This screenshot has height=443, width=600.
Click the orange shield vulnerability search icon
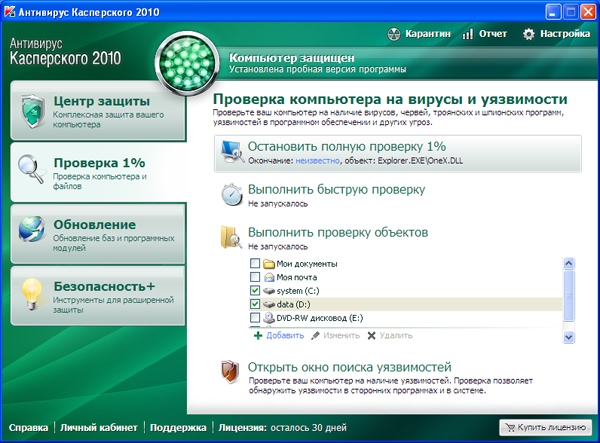pyautogui.click(x=230, y=372)
